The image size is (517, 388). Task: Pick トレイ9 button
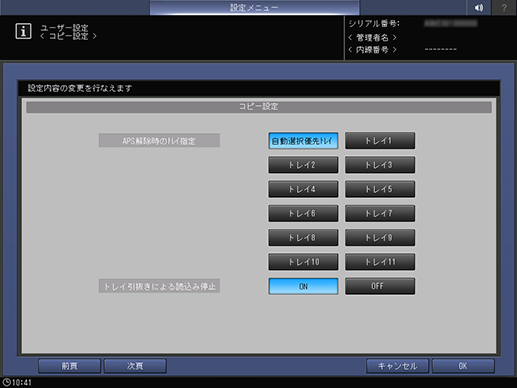380,238
